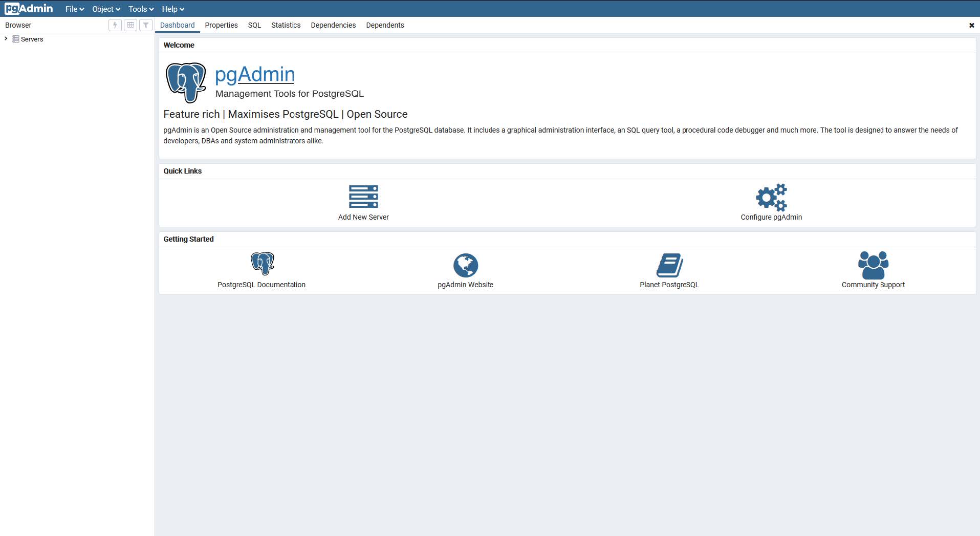Open the Planet PostgreSQL book icon

669,265
